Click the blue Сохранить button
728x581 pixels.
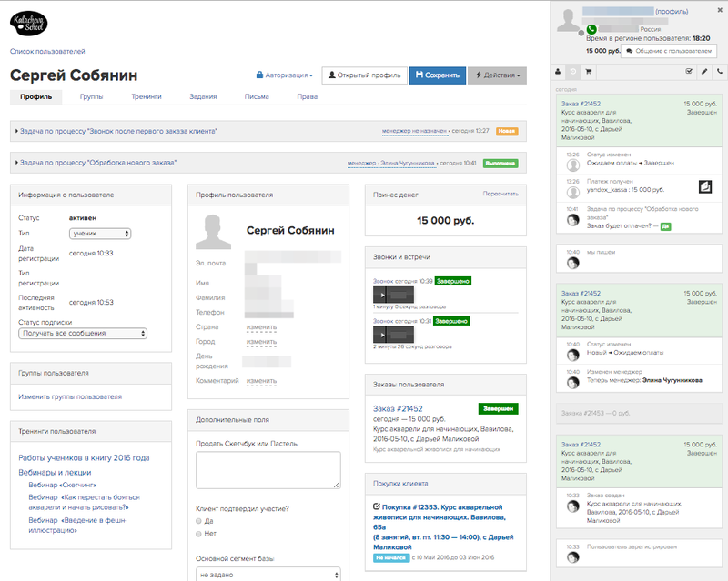pos(438,75)
